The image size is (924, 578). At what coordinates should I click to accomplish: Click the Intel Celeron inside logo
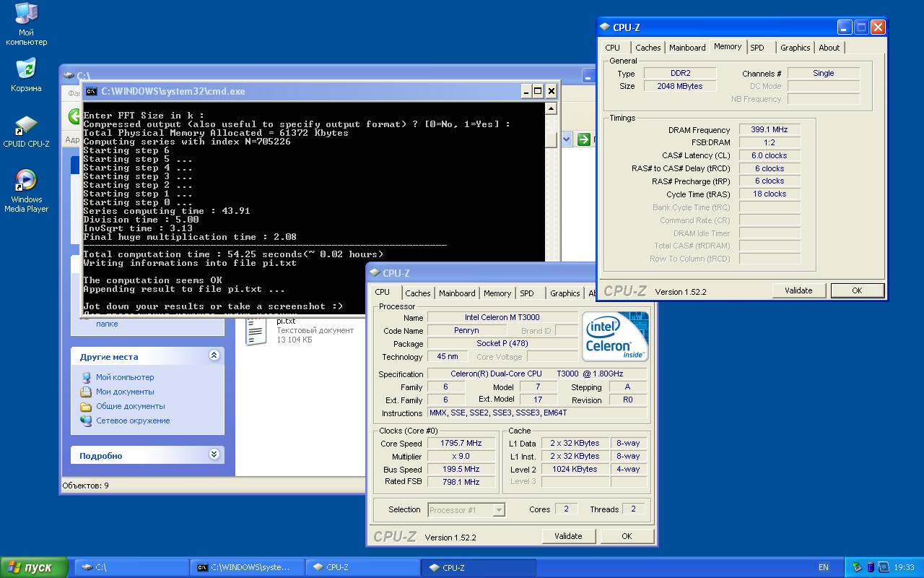pyautogui.click(x=615, y=336)
